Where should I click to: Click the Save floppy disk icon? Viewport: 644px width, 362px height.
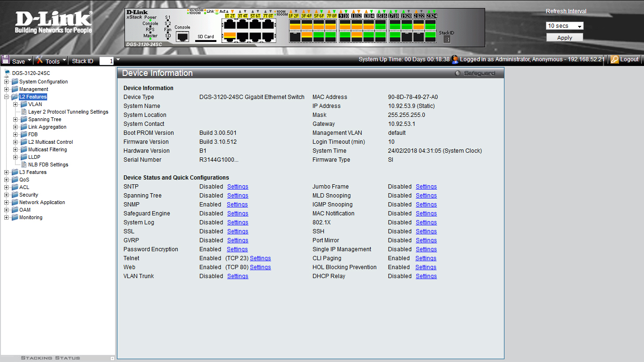[6, 60]
